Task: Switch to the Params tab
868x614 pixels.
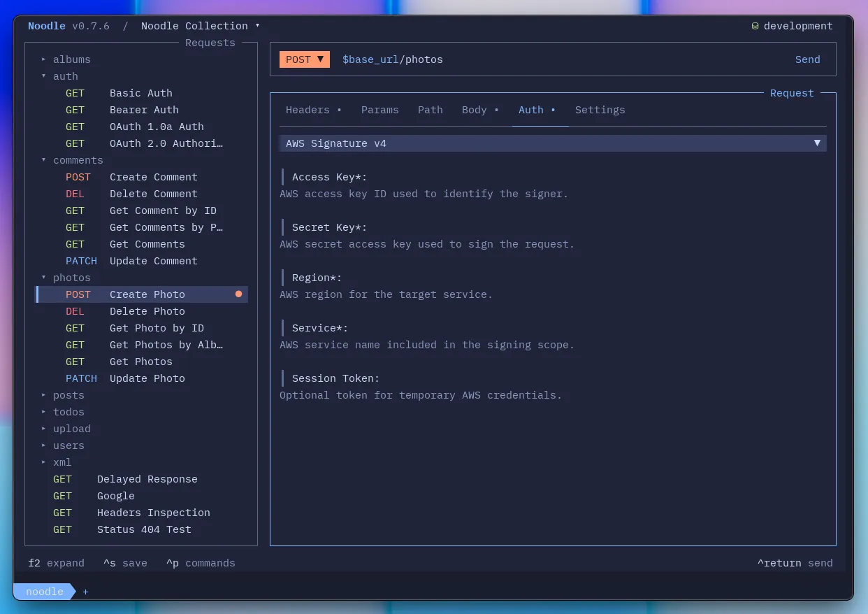Action: [x=379, y=110]
